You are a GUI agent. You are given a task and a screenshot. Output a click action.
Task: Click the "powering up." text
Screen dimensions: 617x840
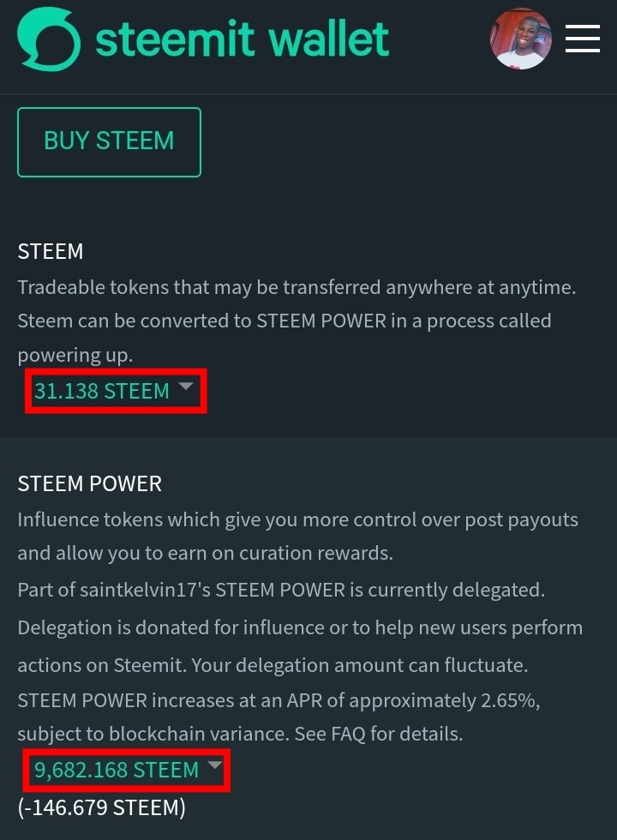point(75,355)
